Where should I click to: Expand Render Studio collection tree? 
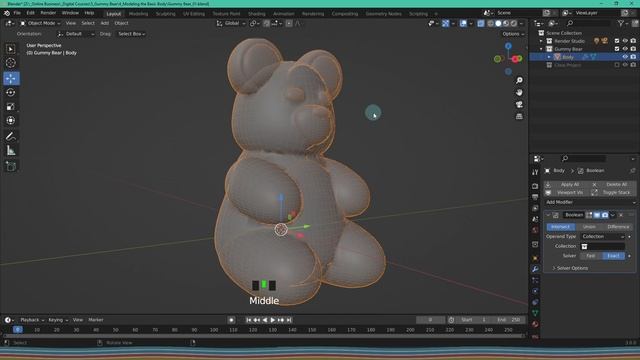[x=541, y=41]
